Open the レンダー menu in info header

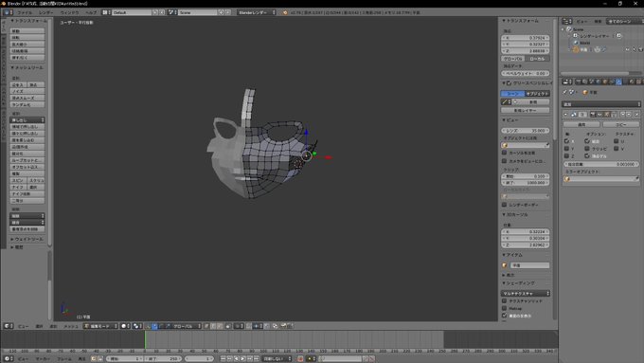pos(46,12)
